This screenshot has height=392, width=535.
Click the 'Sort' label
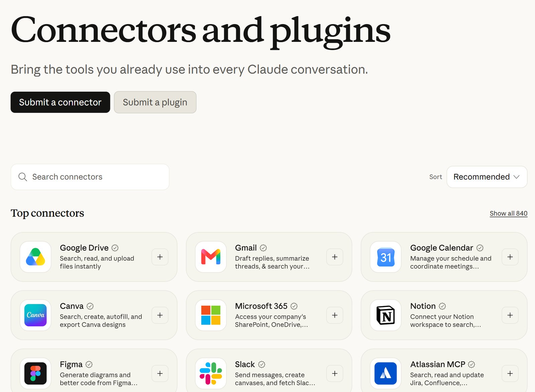[x=436, y=177]
